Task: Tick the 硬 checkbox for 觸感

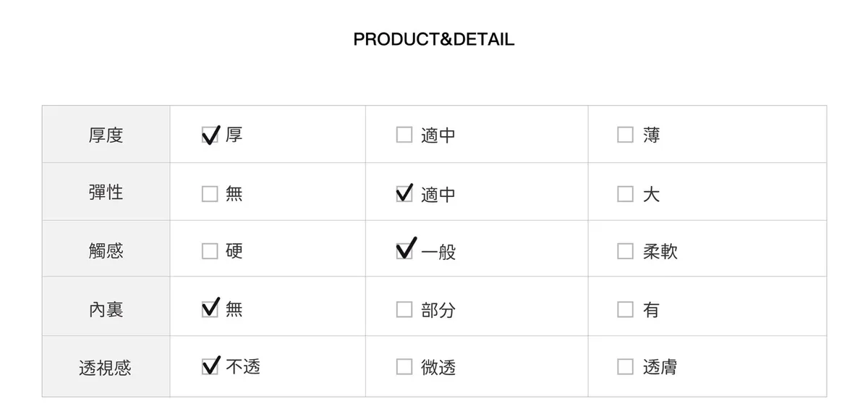Action: coord(210,251)
